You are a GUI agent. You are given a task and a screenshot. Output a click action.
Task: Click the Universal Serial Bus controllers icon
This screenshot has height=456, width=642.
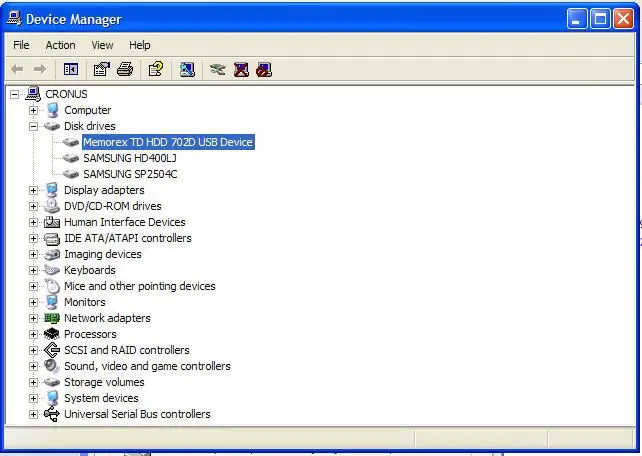[52, 414]
